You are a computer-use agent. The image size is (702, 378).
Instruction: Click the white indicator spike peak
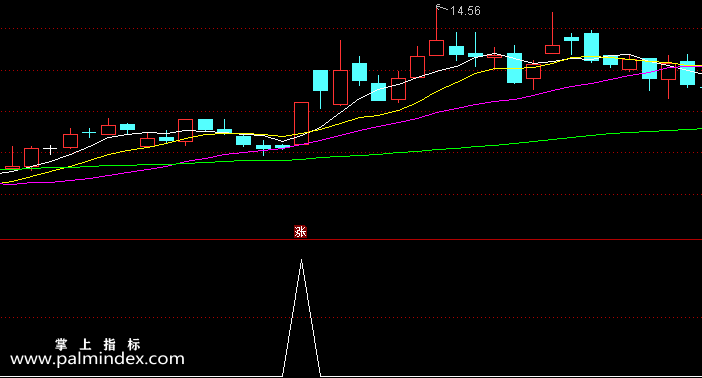[301, 261]
